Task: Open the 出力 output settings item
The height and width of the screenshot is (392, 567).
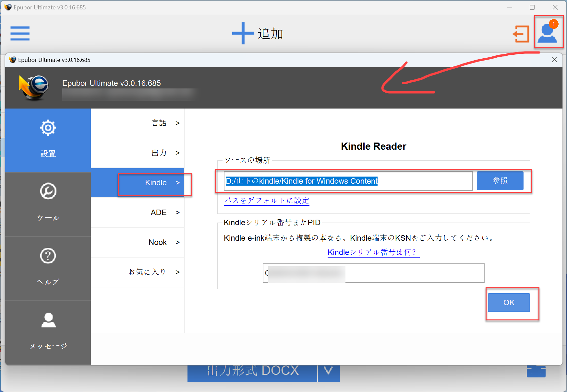Action: [138, 153]
